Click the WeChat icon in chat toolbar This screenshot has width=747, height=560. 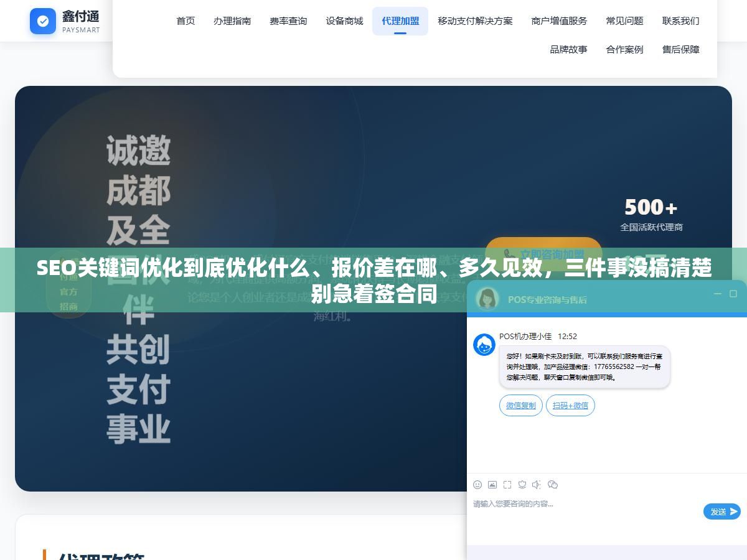click(x=553, y=485)
